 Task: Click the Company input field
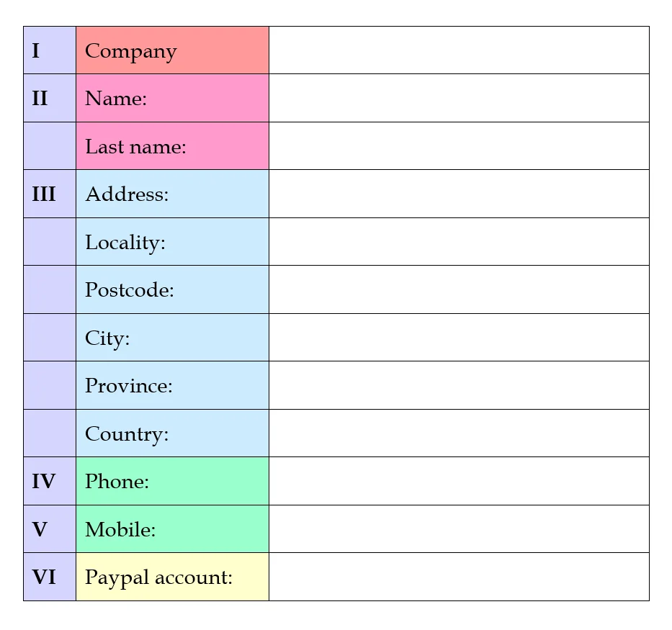(x=459, y=50)
